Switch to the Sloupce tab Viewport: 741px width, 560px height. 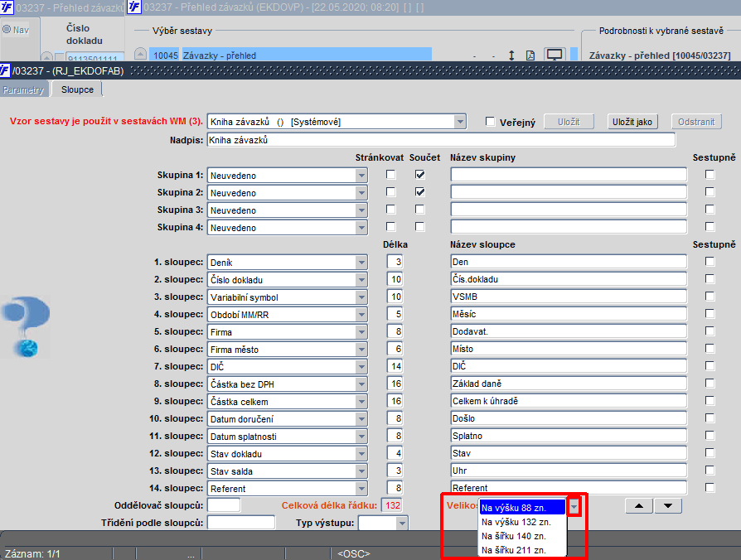coord(77,89)
